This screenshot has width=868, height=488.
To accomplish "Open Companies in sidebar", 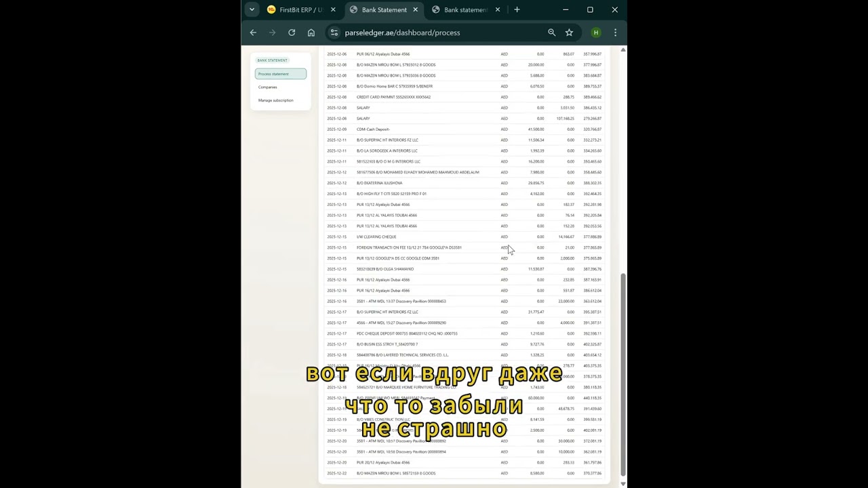I will click(268, 87).
